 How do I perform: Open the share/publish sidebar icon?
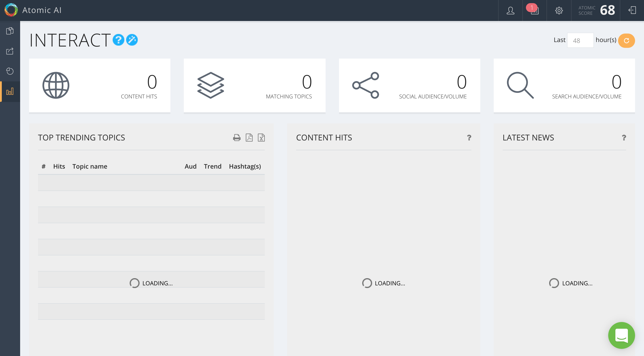coord(10,51)
